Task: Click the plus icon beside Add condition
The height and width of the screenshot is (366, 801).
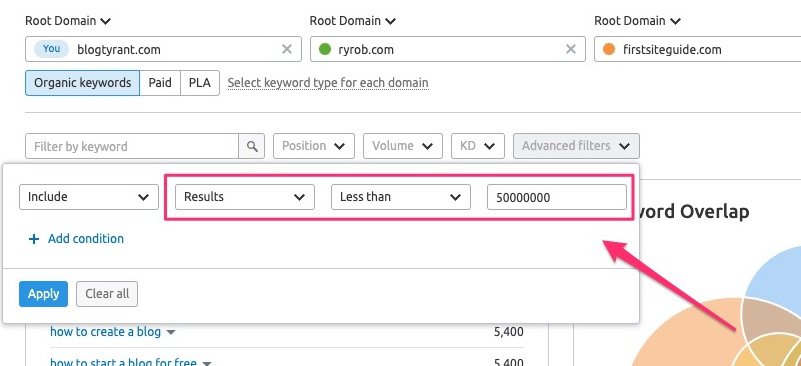Action: [34, 239]
